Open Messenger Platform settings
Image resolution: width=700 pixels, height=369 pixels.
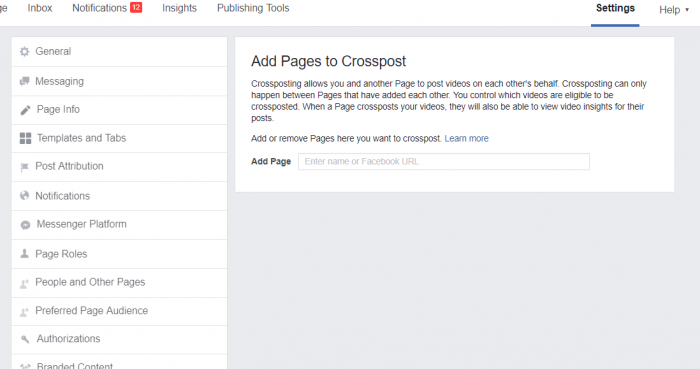119,224
